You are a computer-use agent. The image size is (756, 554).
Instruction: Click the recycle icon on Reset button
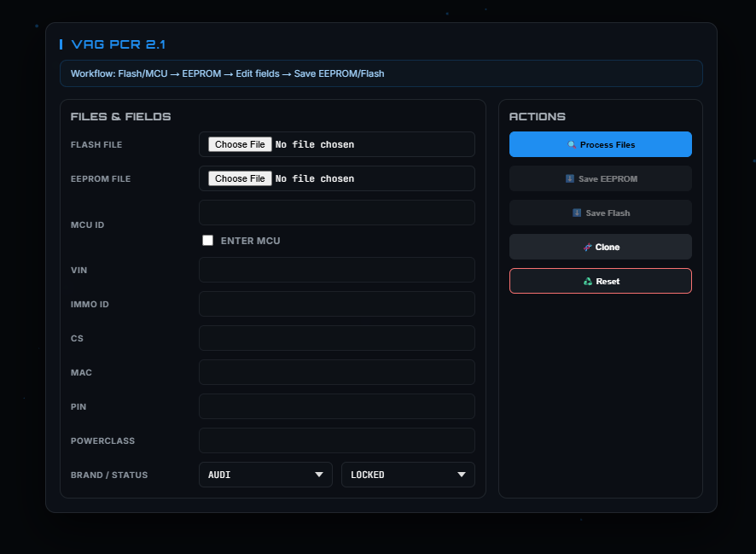click(588, 282)
